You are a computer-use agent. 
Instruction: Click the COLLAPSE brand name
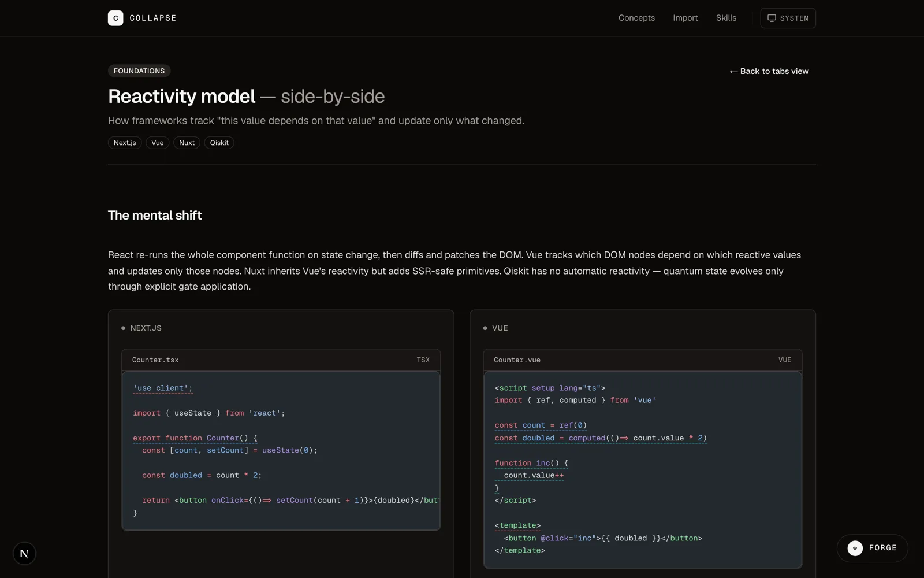[x=153, y=18]
